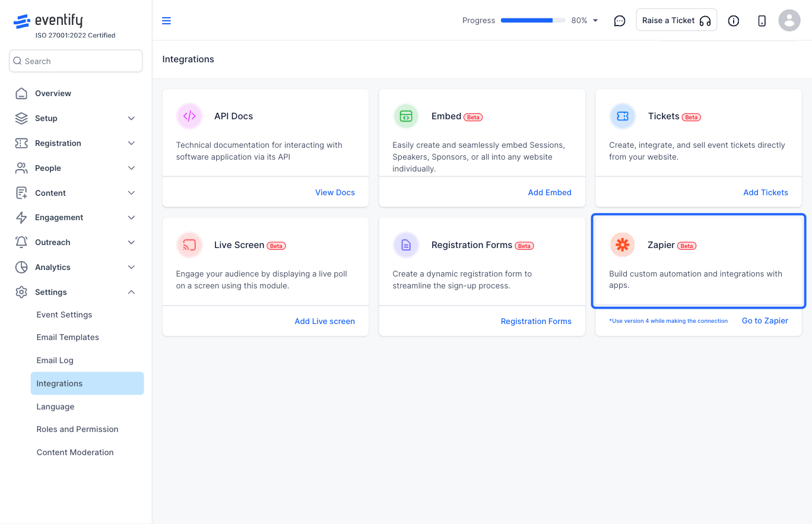Expand the Engagement chevron

(x=132, y=217)
